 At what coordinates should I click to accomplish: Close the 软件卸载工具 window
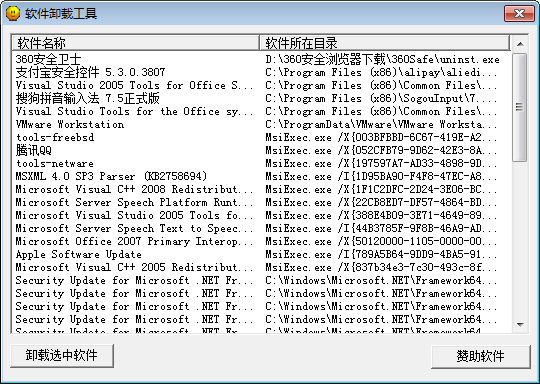pos(519,14)
